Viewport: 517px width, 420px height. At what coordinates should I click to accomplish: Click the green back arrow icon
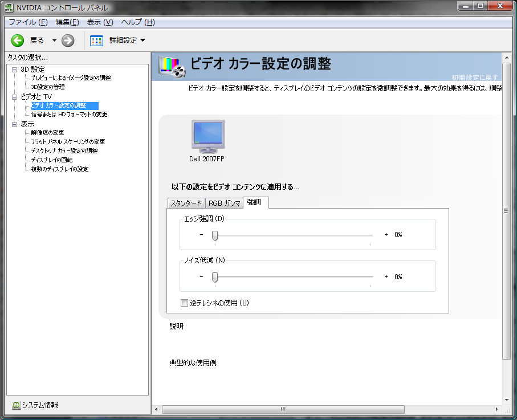click(x=18, y=40)
